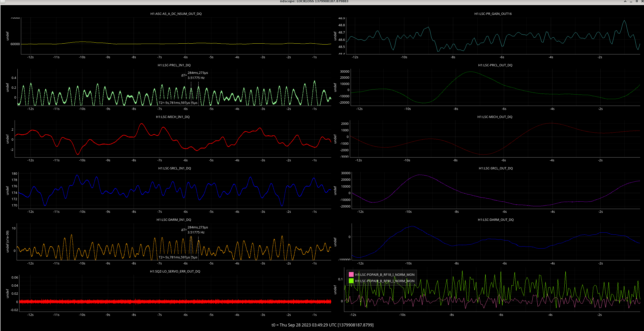644x331 pixels.
Task: Select the right dashed time cursor in the DARM_IN1 plot
Action: 198,248
